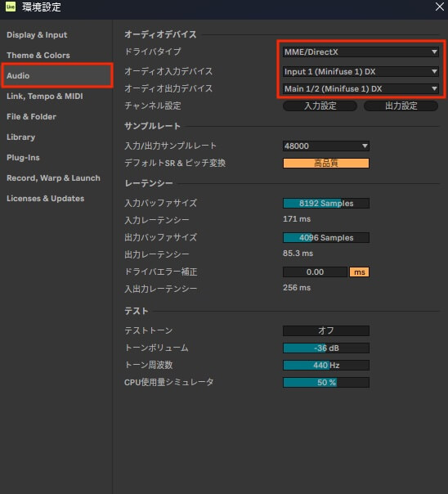
Task: Switch to Theme & Colors tab
Action: 38,55
